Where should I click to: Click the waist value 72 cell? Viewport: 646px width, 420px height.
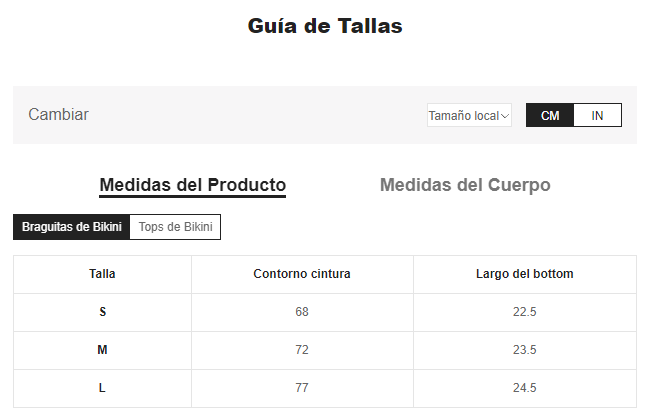(302, 350)
